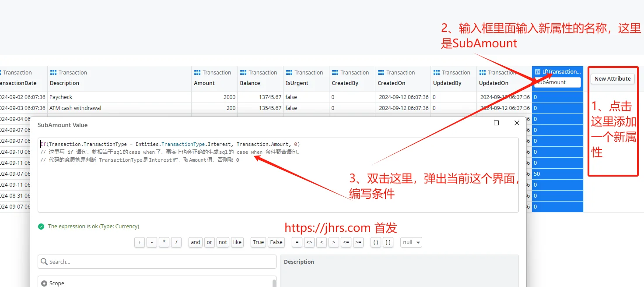
Task: Click magnifier icon in Search box
Action: coord(44,262)
